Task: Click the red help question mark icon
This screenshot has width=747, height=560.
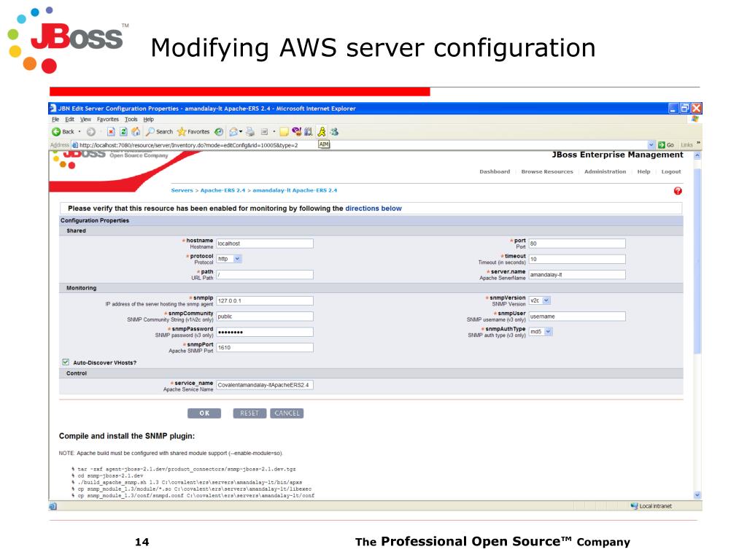Action: tap(678, 191)
